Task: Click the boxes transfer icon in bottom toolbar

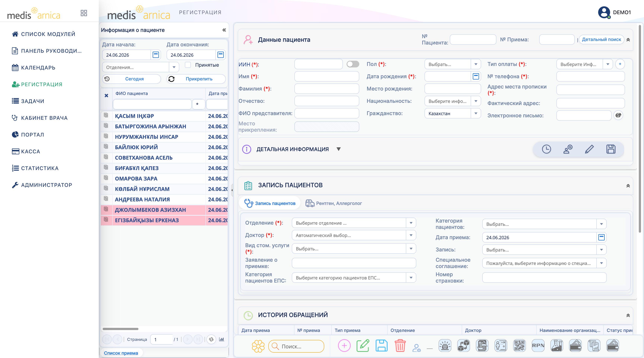Action: pyautogui.click(x=463, y=346)
